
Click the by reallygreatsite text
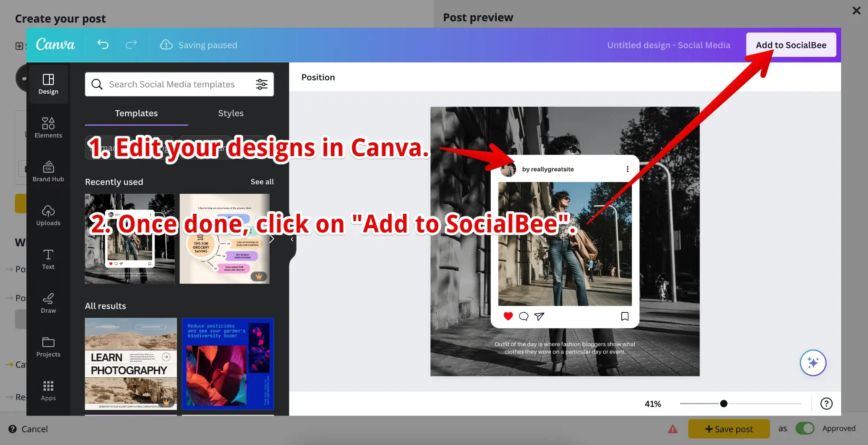(x=548, y=169)
